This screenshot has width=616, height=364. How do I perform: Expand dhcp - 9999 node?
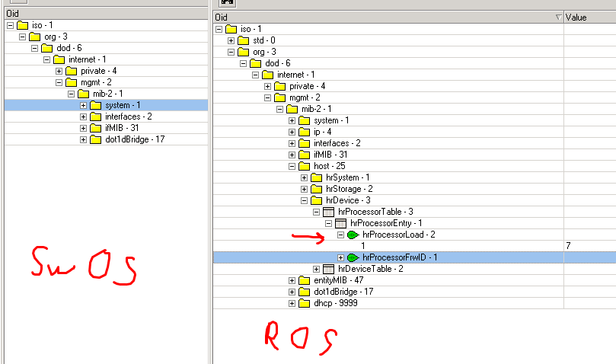(x=292, y=304)
